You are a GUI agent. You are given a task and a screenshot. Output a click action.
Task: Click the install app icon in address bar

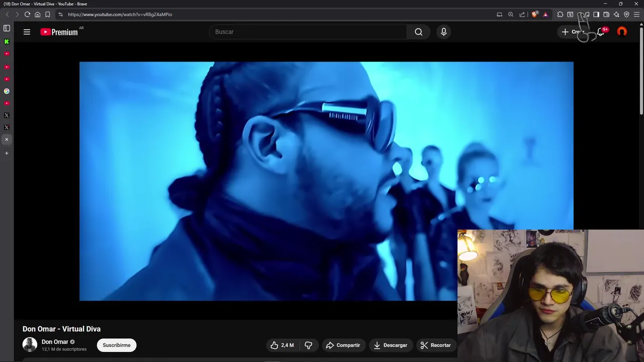(x=500, y=15)
